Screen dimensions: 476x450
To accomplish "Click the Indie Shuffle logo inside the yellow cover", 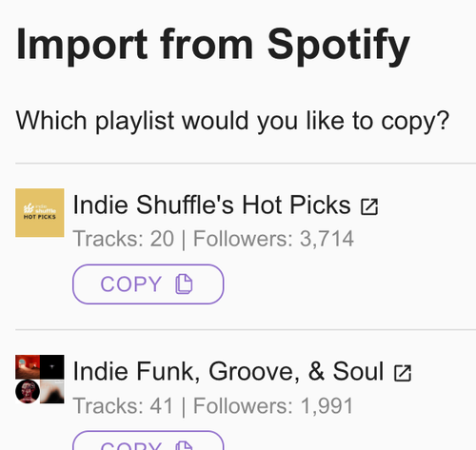I will point(40,211).
